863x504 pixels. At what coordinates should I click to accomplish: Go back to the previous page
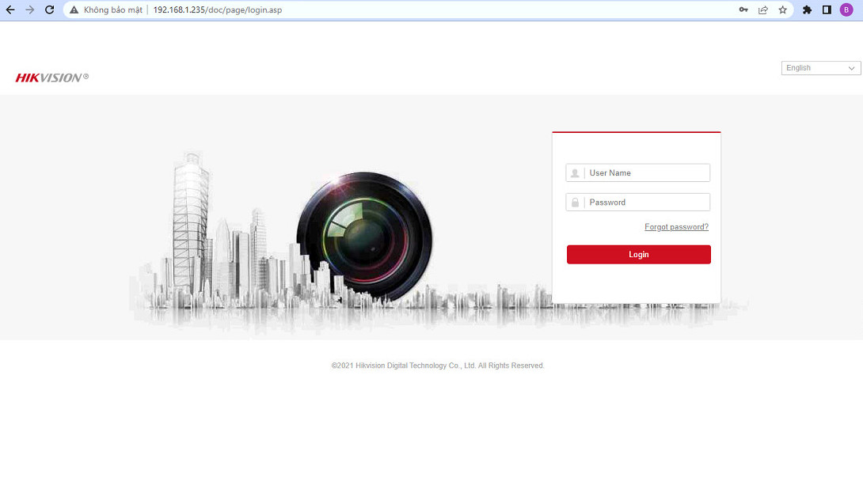coord(10,10)
